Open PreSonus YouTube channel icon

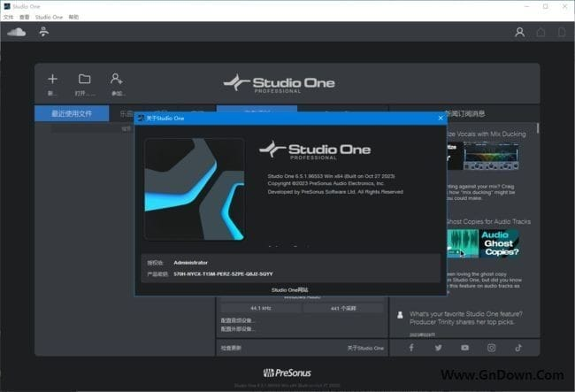pyautogui.click(x=465, y=348)
